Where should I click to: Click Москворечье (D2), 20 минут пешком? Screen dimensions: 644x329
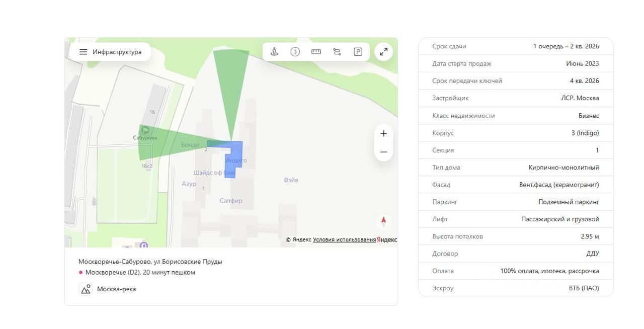pyautogui.click(x=140, y=273)
